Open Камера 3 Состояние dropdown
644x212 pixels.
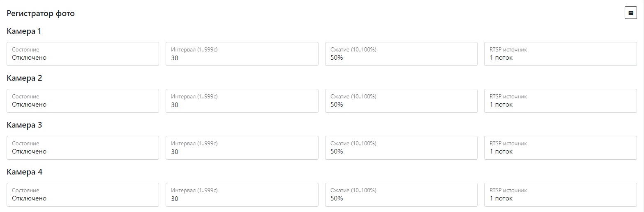tap(83, 148)
